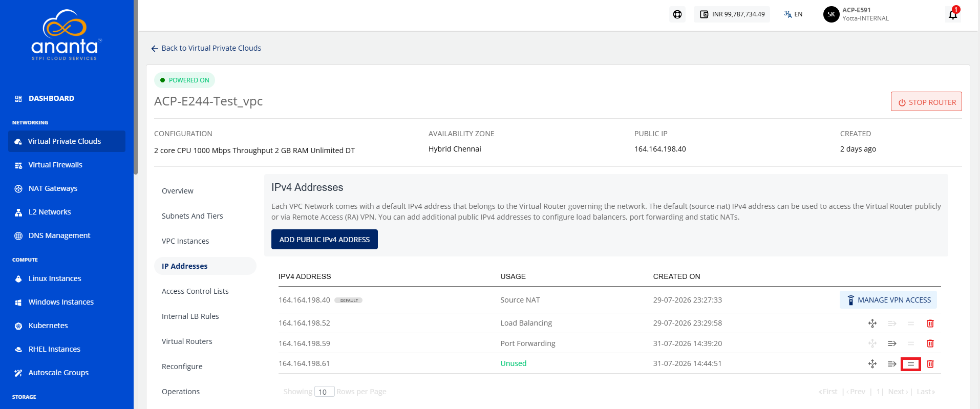Click the STOP ROUTER button
980x409 pixels.
click(926, 102)
